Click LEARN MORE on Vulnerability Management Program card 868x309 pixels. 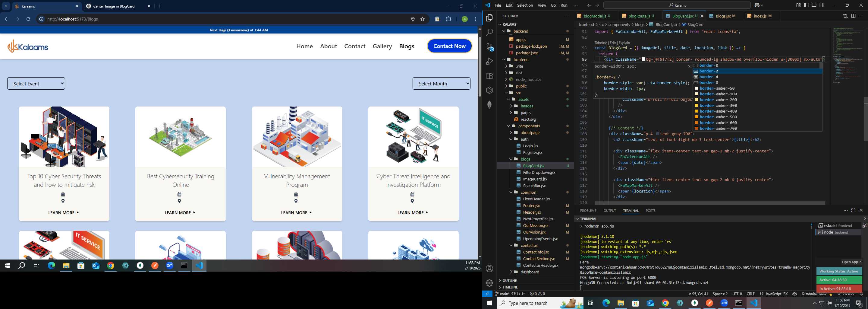coord(297,213)
